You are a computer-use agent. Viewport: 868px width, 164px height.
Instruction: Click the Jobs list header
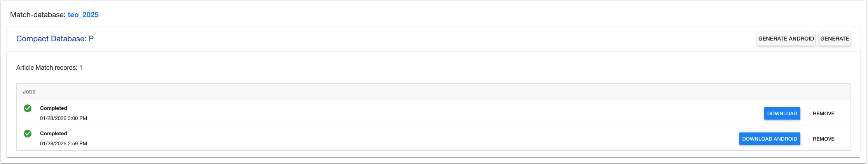coord(29,92)
